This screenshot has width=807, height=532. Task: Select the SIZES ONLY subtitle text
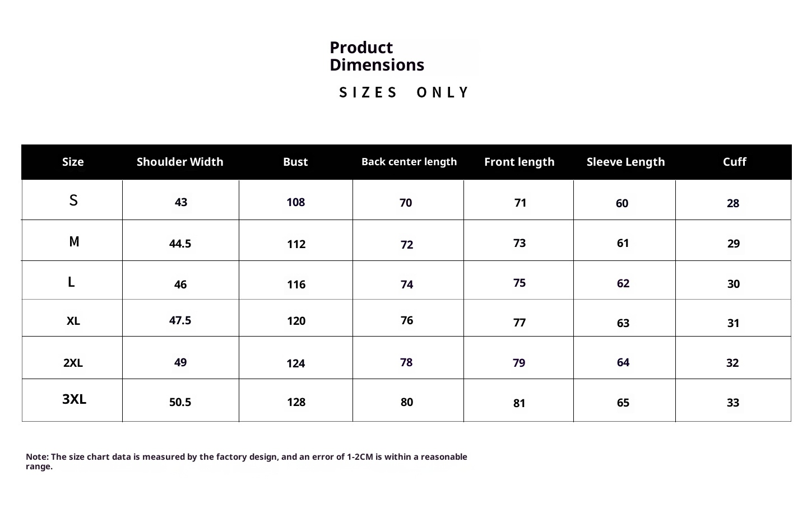403,92
